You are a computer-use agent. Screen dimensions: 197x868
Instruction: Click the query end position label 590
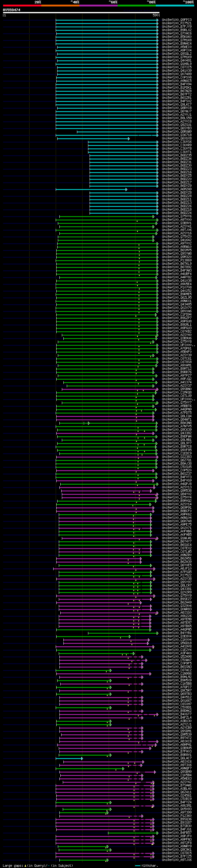coord(155,15)
